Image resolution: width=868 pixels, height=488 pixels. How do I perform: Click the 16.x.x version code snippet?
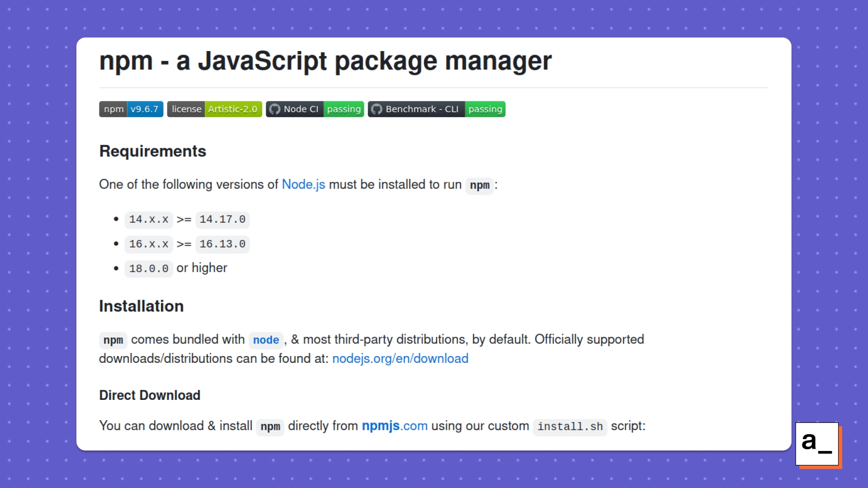(149, 244)
